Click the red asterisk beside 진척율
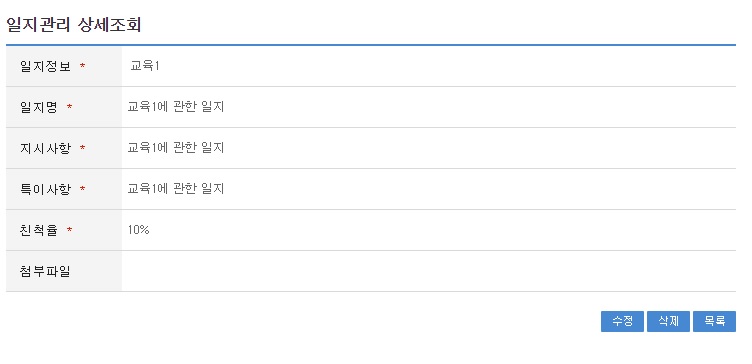The width and height of the screenshot is (752, 364). [x=70, y=231]
